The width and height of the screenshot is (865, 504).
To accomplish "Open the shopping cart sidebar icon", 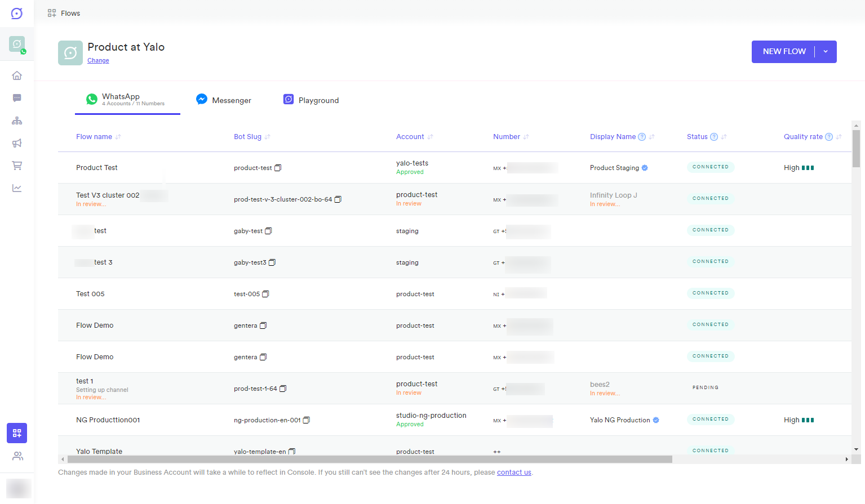I will click(x=17, y=166).
